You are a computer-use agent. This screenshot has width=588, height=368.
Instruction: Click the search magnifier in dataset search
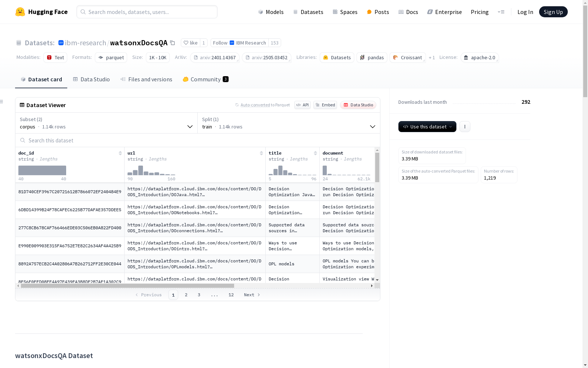coord(23,140)
